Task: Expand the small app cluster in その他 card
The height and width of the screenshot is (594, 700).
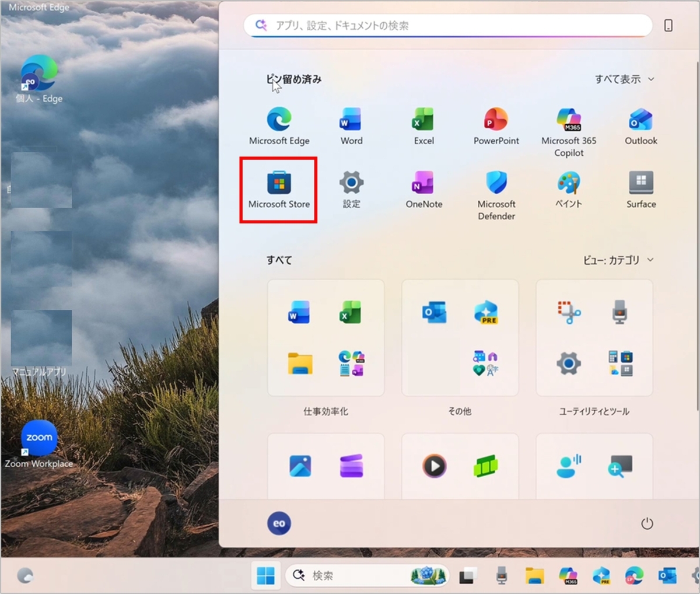Action: [x=485, y=363]
